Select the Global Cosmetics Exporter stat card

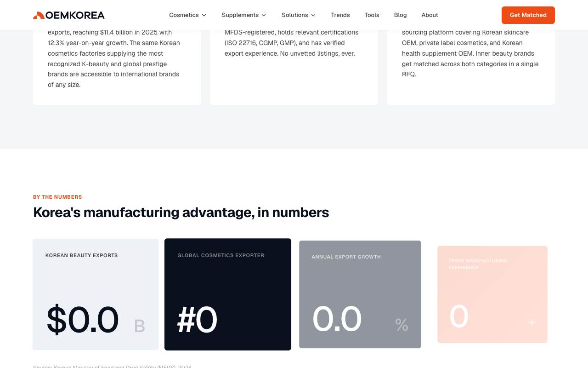228,294
